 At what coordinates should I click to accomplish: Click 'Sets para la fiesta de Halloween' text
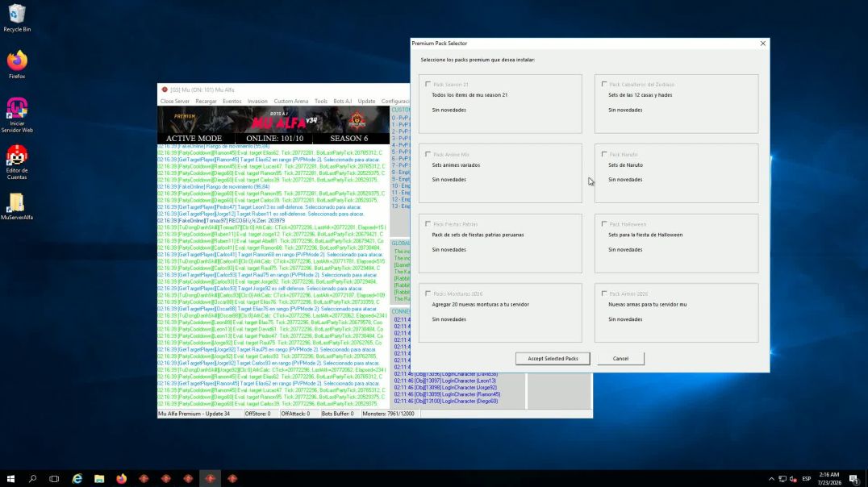click(x=645, y=235)
